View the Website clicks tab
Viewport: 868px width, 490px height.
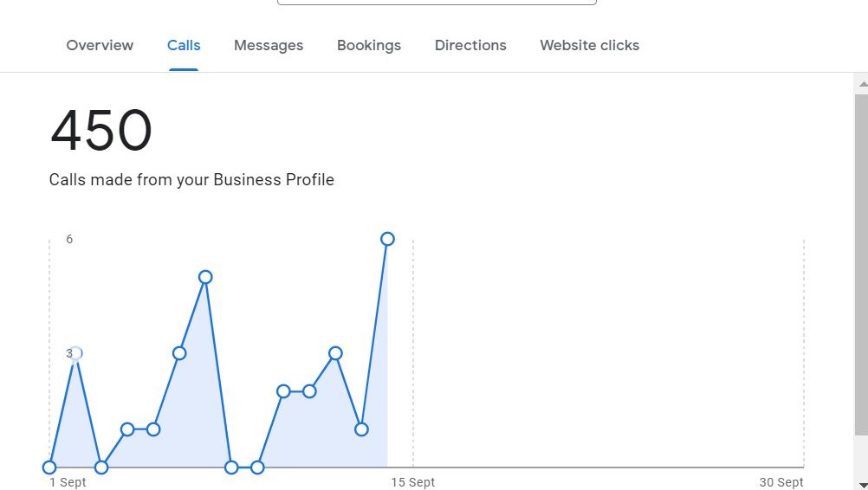(589, 45)
